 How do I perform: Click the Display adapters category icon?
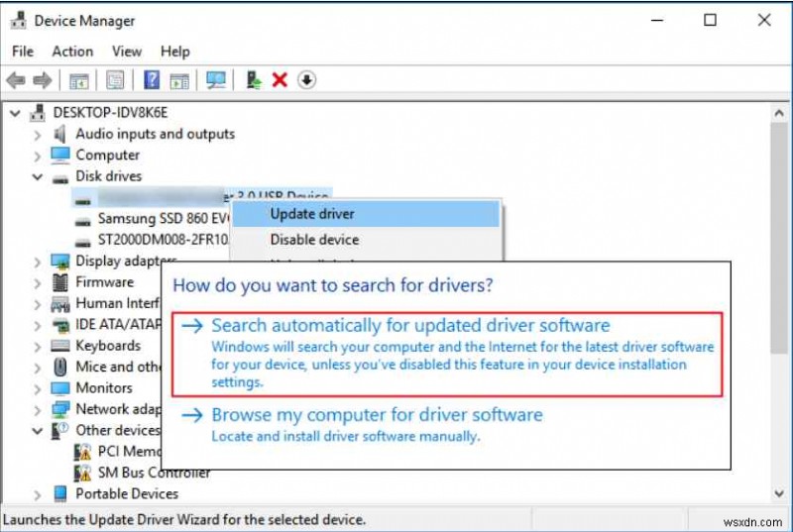point(60,262)
